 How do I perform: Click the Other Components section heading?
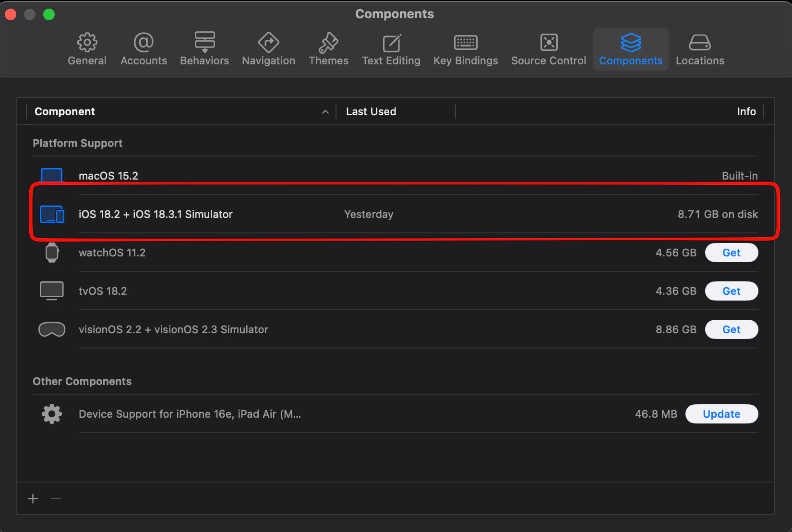pyautogui.click(x=82, y=381)
